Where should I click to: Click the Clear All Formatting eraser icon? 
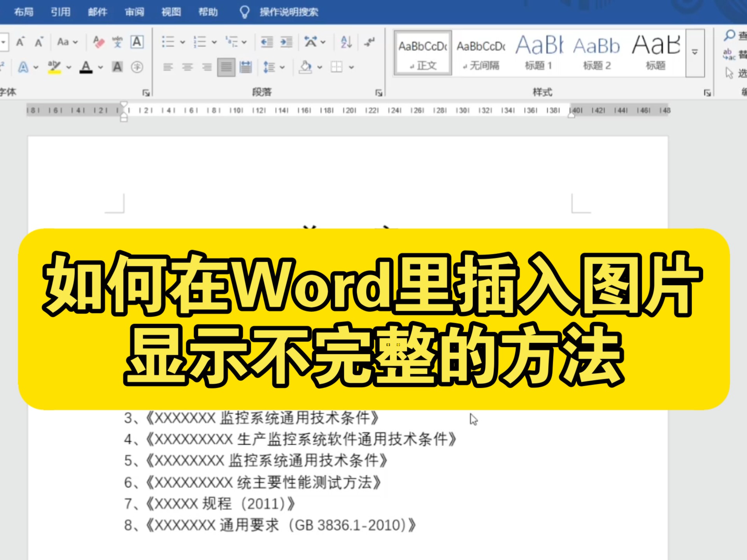pyautogui.click(x=99, y=42)
